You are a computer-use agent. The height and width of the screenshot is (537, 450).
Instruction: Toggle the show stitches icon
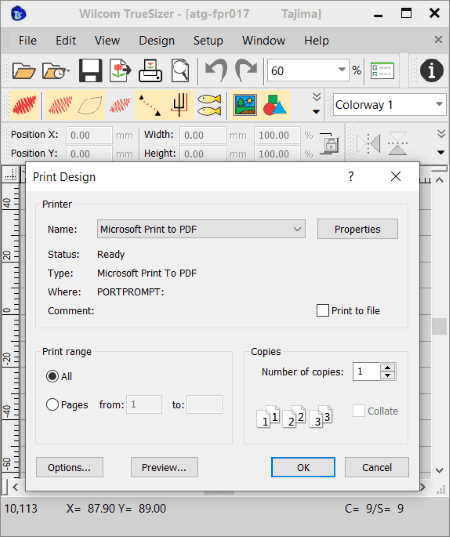pos(60,105)
